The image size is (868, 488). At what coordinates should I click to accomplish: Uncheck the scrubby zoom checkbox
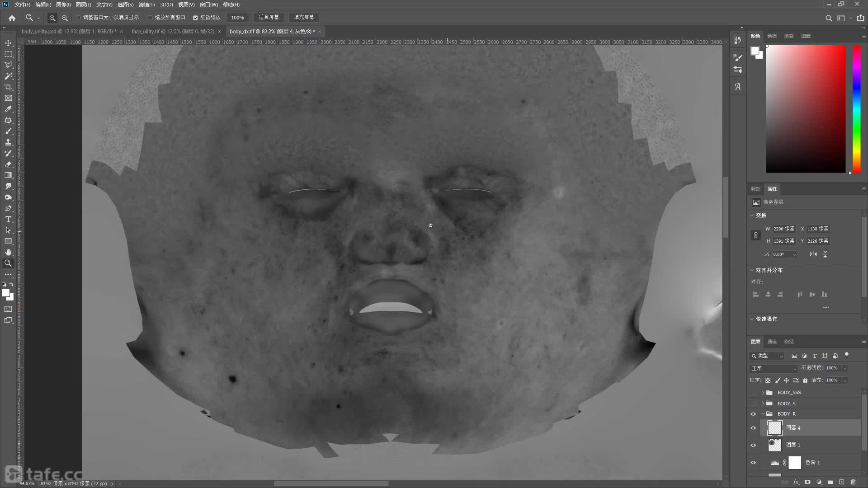point(196,18)
